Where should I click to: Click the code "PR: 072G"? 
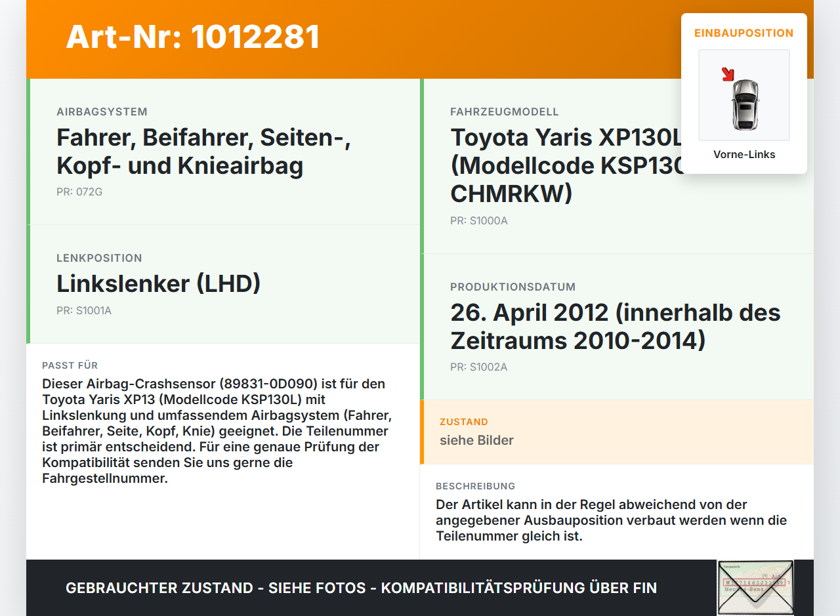(x=79, y=192)
